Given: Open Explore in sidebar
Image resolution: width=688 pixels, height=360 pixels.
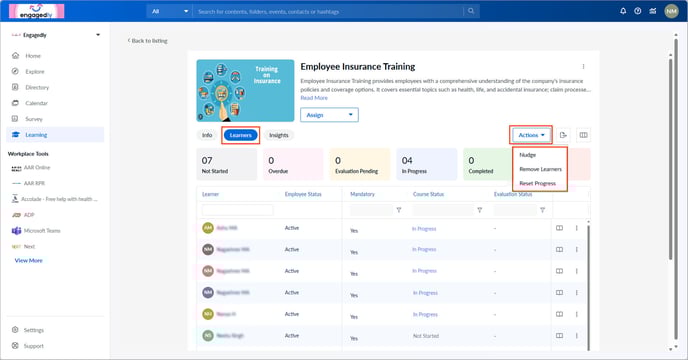Looking at the screenshot, I should [35, 72].
